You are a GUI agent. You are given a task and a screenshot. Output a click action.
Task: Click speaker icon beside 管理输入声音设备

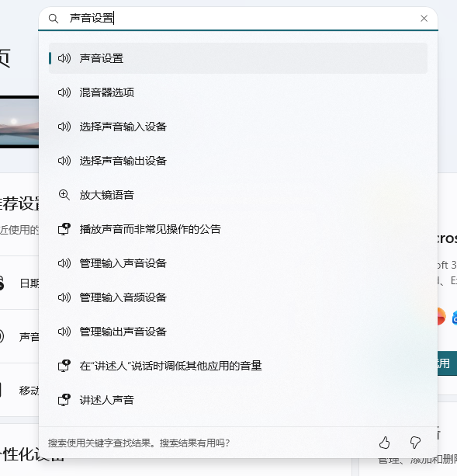tap(64, 263)
